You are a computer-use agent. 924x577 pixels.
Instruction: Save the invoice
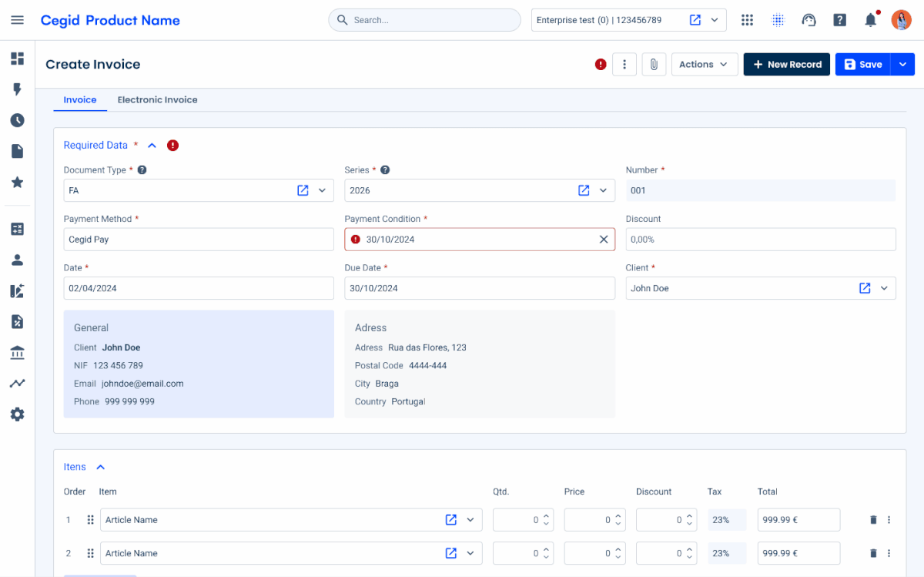862,64
